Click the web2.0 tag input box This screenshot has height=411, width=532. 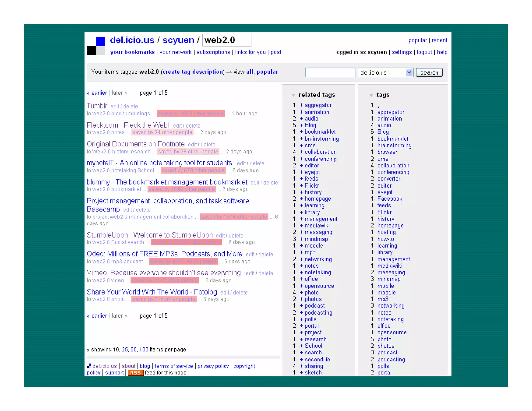pos(227,40)
